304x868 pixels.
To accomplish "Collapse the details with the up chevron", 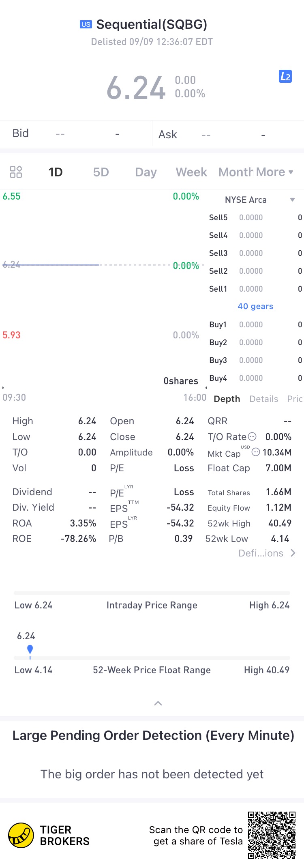I will (158, 703).
